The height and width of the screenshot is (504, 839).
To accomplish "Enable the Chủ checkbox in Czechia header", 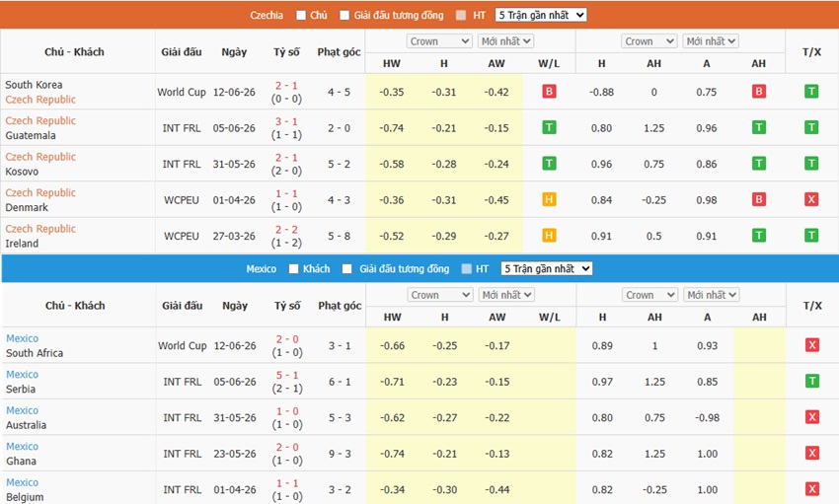I will [301, 16].
